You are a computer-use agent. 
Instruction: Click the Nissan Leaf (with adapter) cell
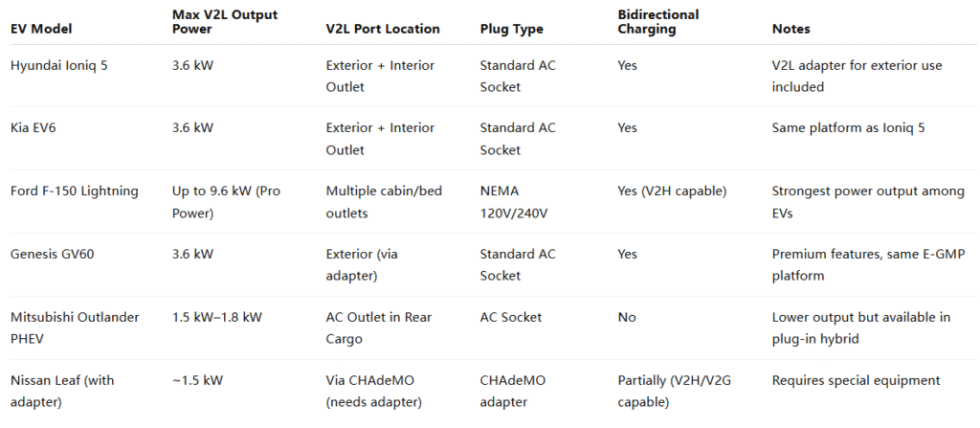(x=62, y=391)
